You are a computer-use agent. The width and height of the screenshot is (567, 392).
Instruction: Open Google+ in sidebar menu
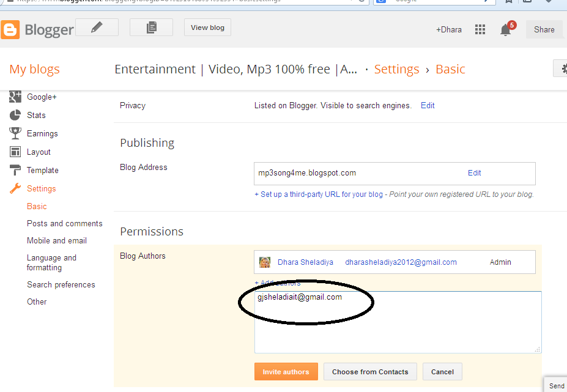pos(42,97)
